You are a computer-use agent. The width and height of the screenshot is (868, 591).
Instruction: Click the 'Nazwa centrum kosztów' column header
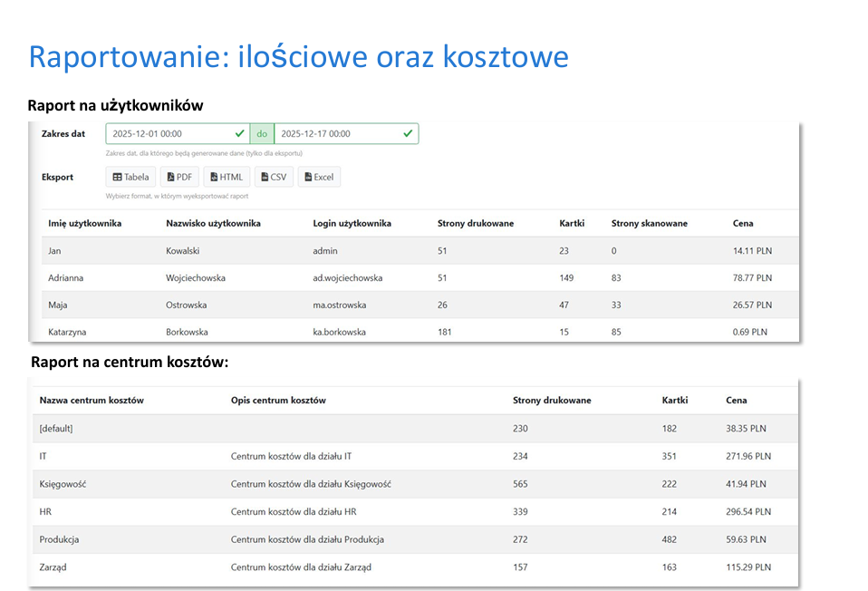click(x=92, y=401)
